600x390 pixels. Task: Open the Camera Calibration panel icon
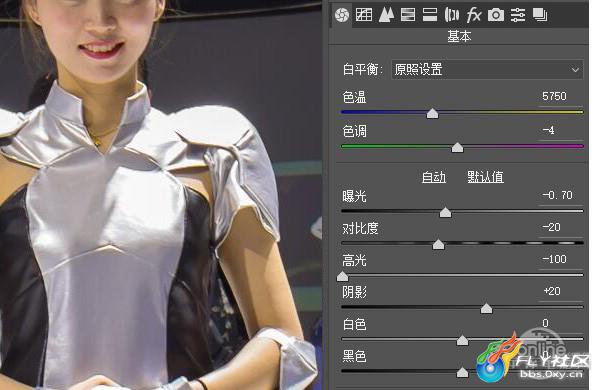click(496, 15)
